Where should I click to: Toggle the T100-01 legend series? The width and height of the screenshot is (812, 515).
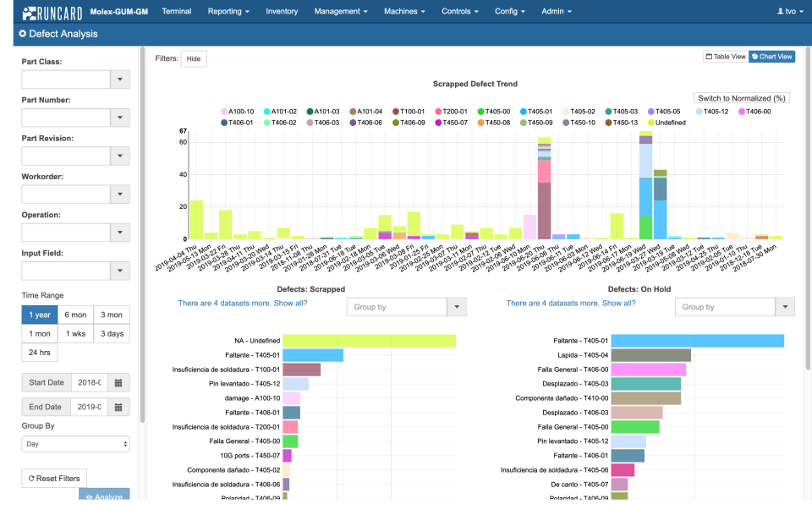409,112
